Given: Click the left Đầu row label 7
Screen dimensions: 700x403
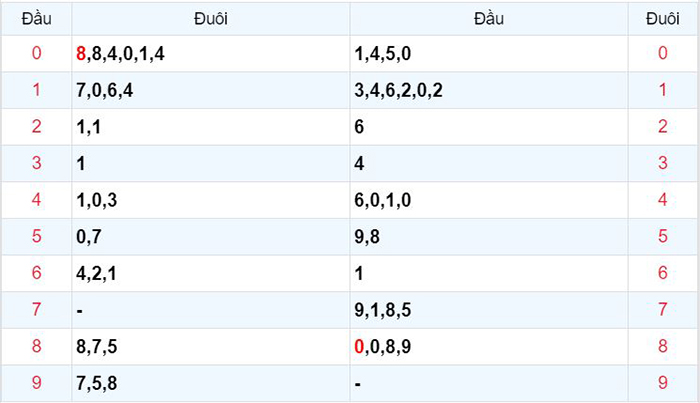Looking at the screenshot, I should click(36, 310).
